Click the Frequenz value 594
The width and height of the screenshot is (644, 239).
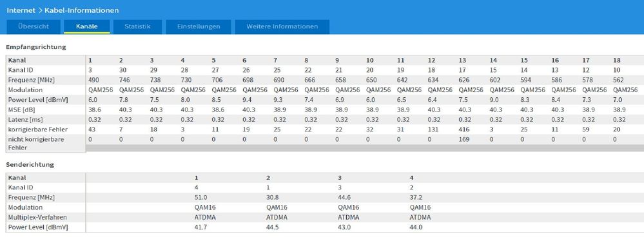[x=526, y=80]
